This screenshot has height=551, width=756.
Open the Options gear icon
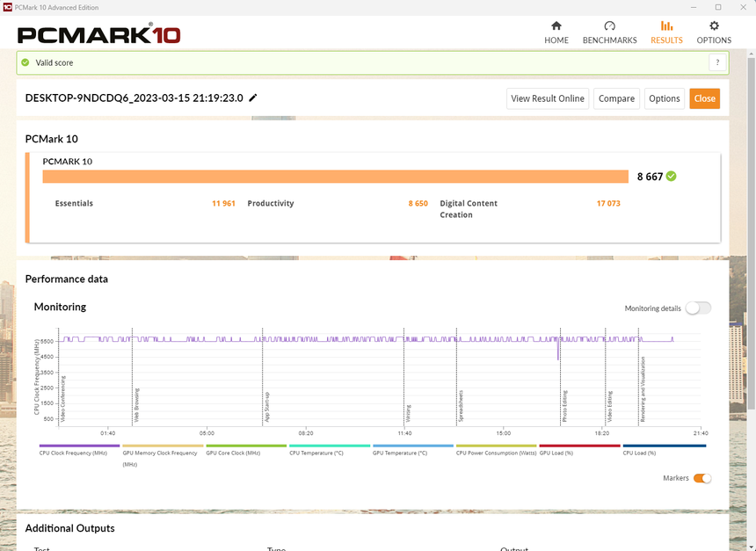tap(714, 26)
